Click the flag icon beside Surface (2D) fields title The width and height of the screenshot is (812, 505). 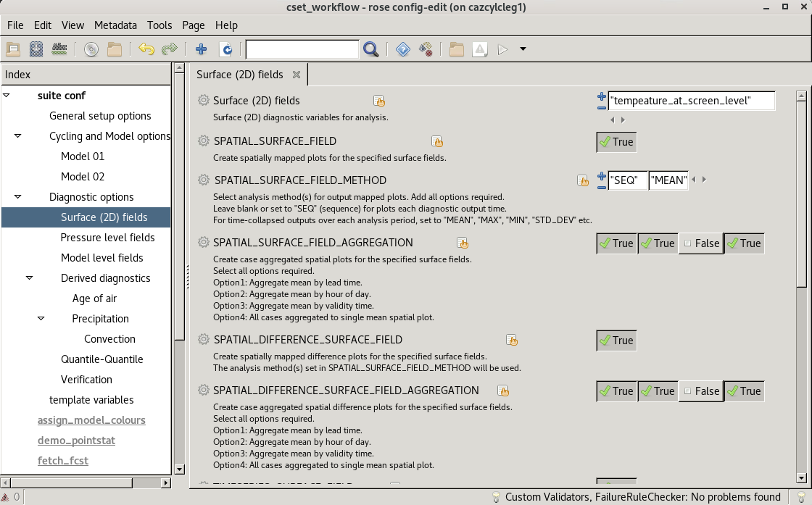379,101
